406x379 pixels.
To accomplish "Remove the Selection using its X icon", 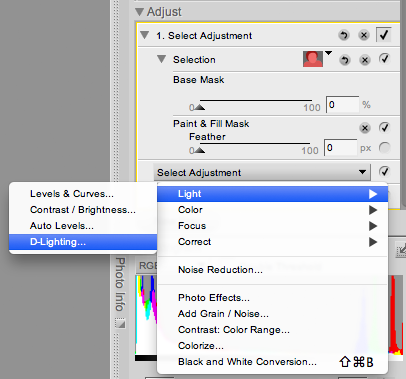I will (x=365, y=60).
